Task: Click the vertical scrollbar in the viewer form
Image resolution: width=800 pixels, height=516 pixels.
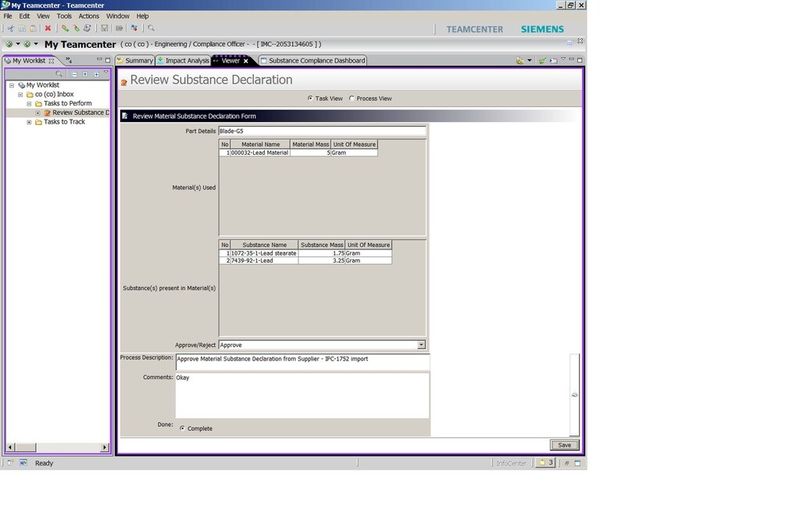Action: tap(574, 395)
